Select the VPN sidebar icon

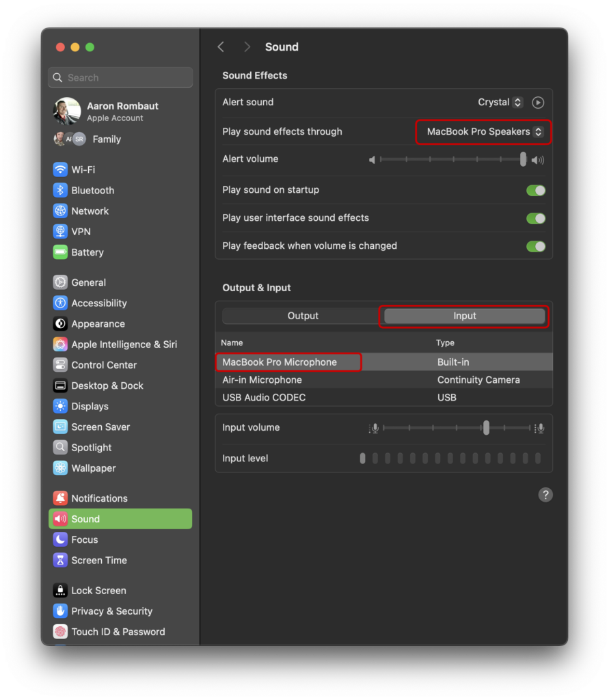click(61, 232)
